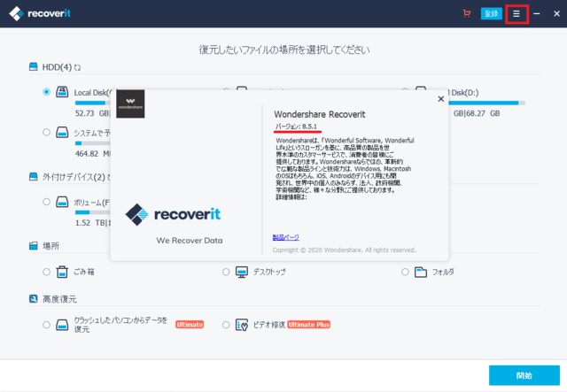Screen dimensions: 567x392
Task: Select the ごみ箱 radio button
Action: (46, 272)
